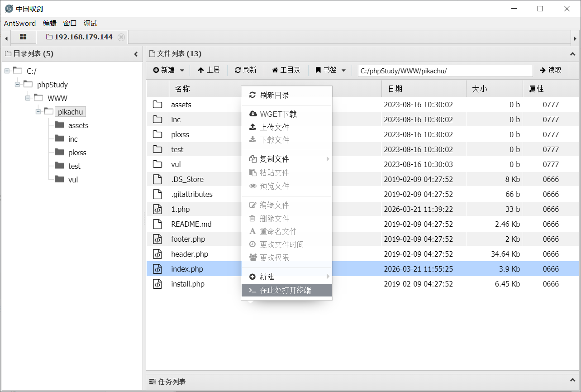Click the 34.64 Kb size cell
The image size is (581, 392).
505,254
